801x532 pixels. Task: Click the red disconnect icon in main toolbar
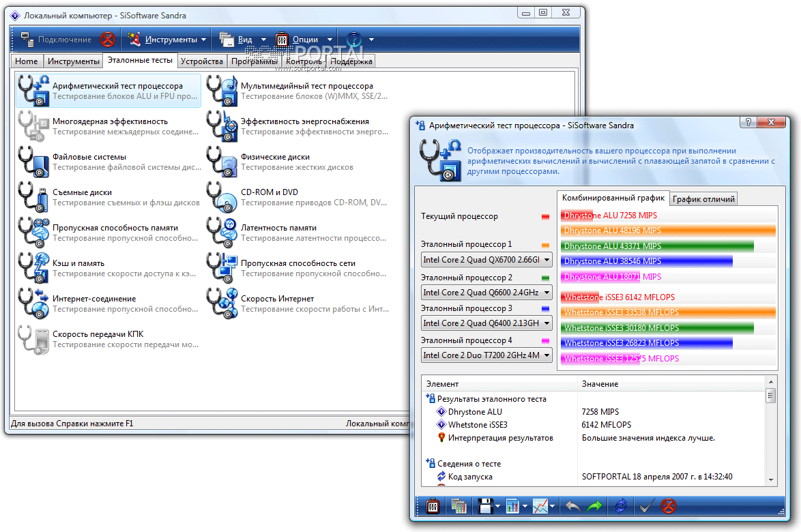(107, 40)
